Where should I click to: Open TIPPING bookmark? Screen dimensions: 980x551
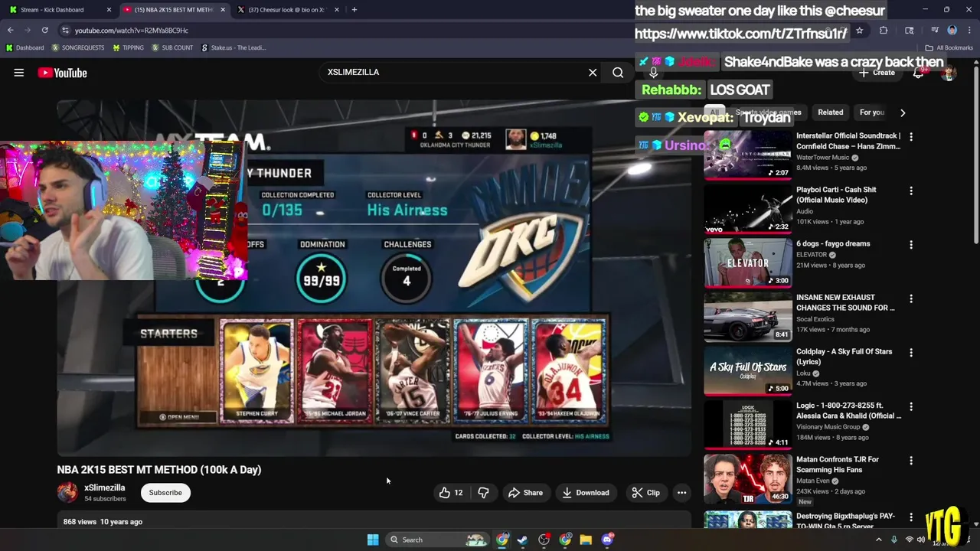click(x=128, y=47)
